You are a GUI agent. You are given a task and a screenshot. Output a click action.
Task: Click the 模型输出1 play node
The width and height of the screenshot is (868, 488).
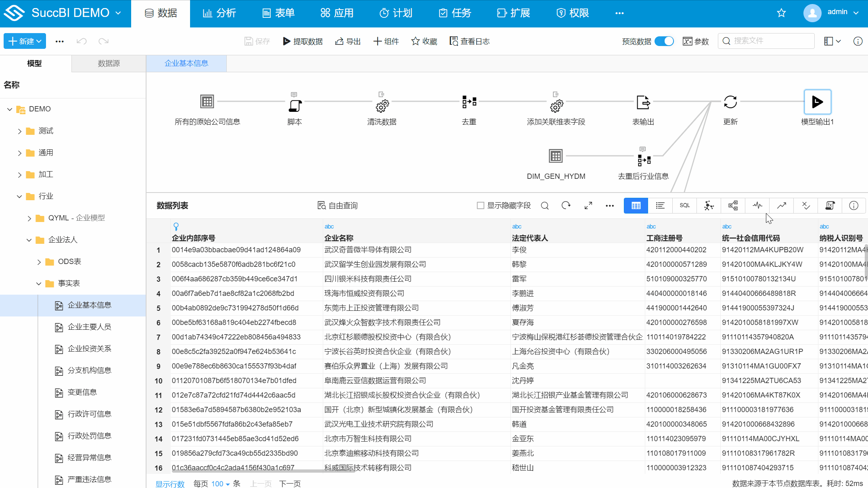point(817,102)
